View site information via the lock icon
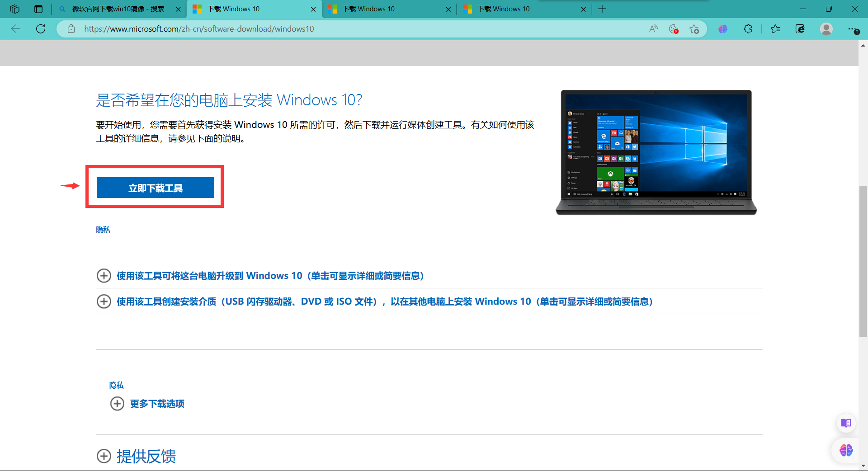The image size is (868, 471). [x=71, y=29]
